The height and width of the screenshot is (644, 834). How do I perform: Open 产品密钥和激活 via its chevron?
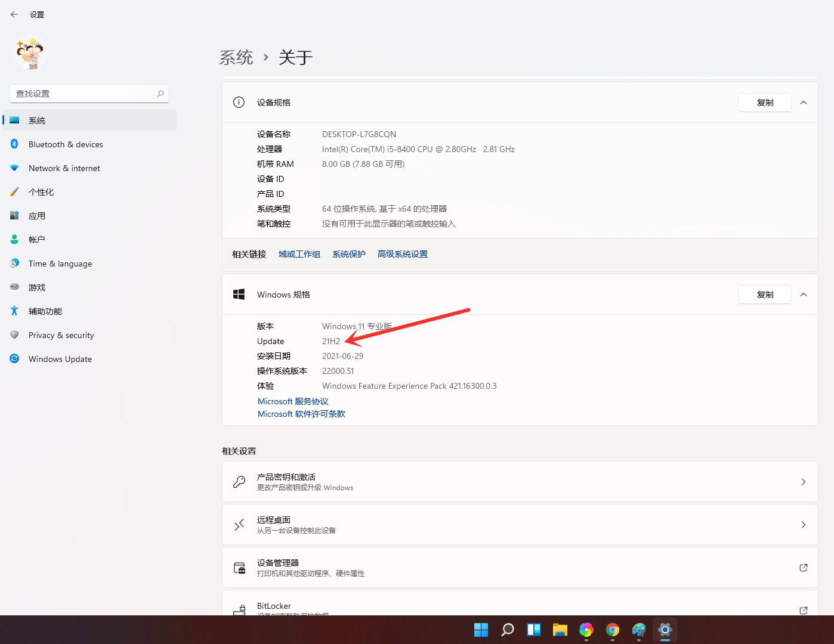tap(804, 482)
